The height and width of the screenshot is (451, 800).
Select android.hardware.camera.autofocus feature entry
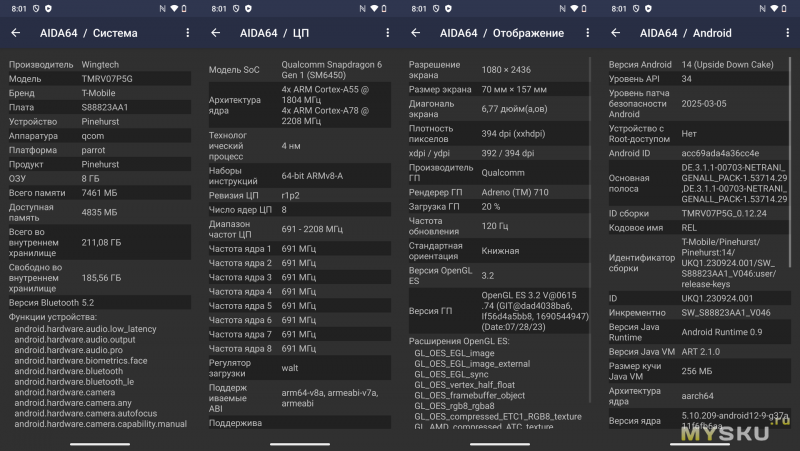click(x=86, y=413)
